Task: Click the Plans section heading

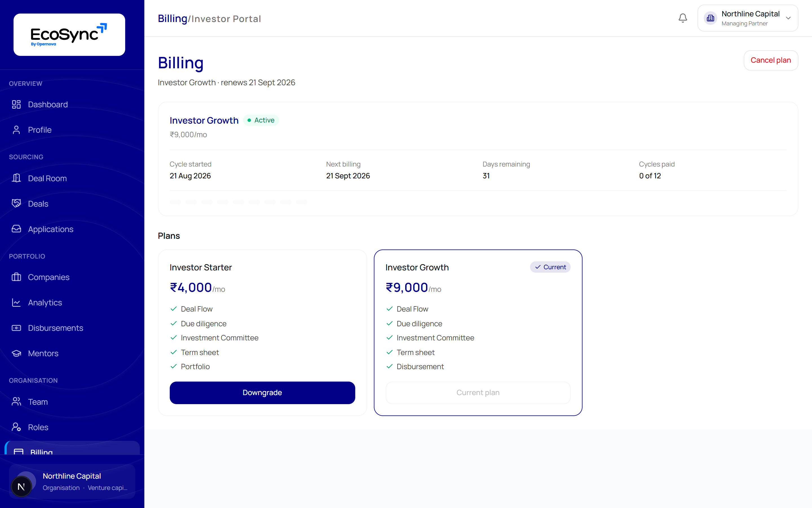Action: tap(169, 236)
